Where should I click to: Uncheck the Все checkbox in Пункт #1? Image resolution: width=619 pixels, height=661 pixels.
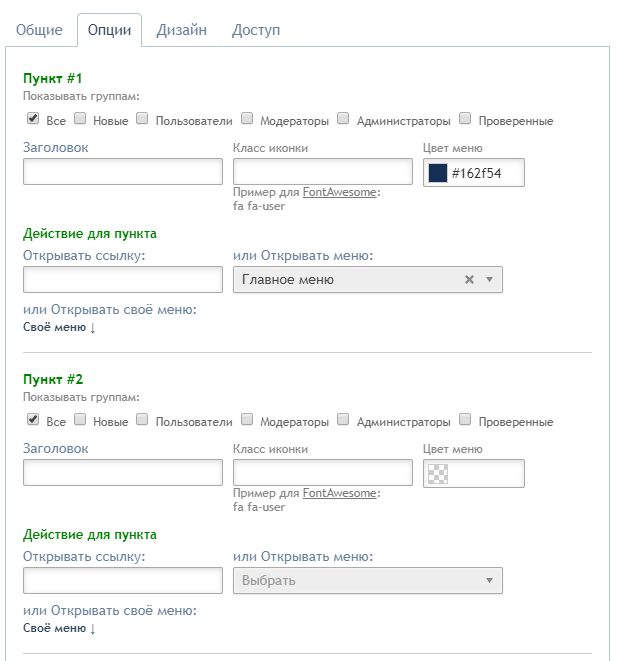(33, 118)
